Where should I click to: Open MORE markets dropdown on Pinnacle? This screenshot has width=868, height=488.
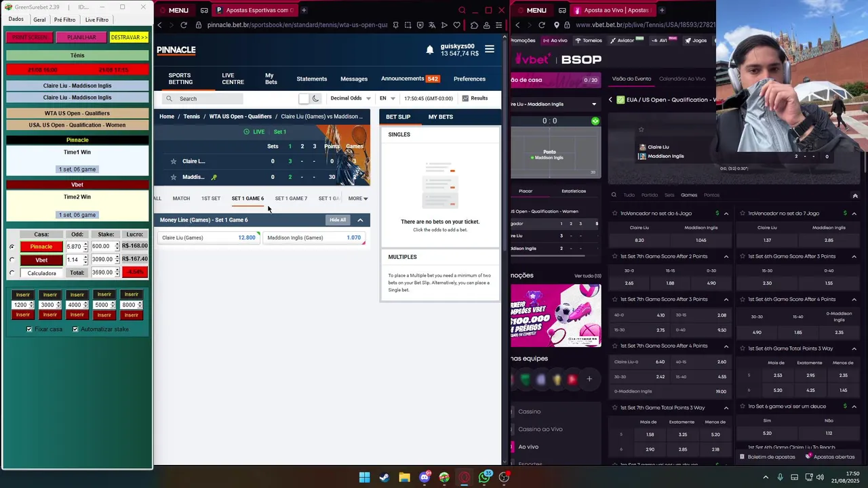358,199
